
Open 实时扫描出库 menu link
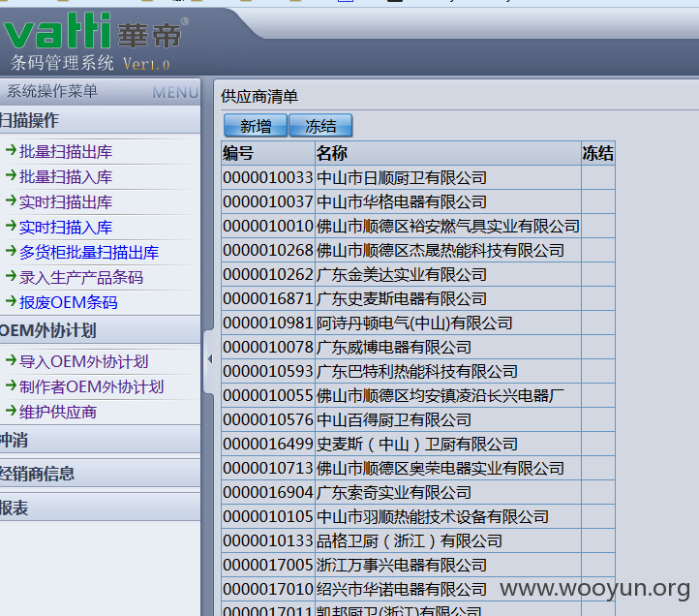[x=66, y=202]
